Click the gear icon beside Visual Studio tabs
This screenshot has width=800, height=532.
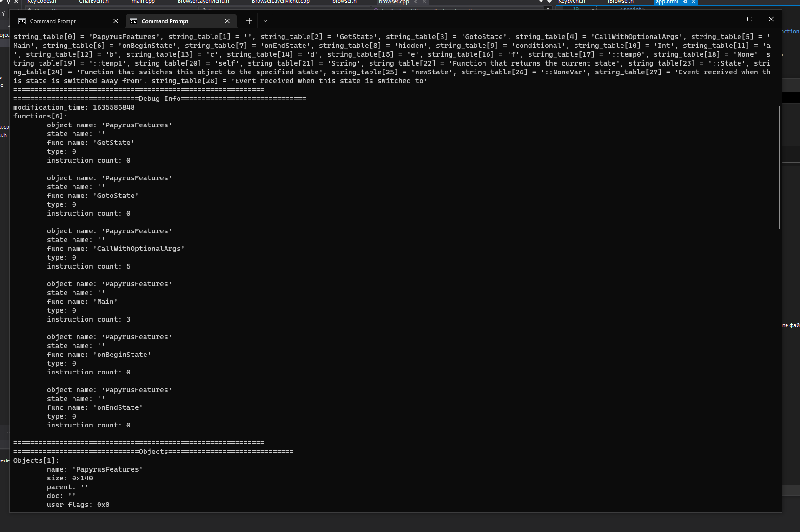[x=549, y=2]
